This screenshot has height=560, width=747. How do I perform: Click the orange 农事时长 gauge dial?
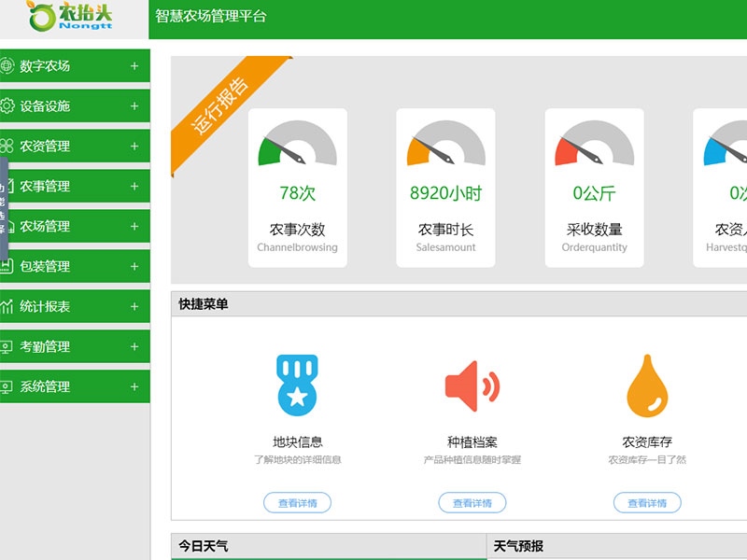tap(445, 145)
